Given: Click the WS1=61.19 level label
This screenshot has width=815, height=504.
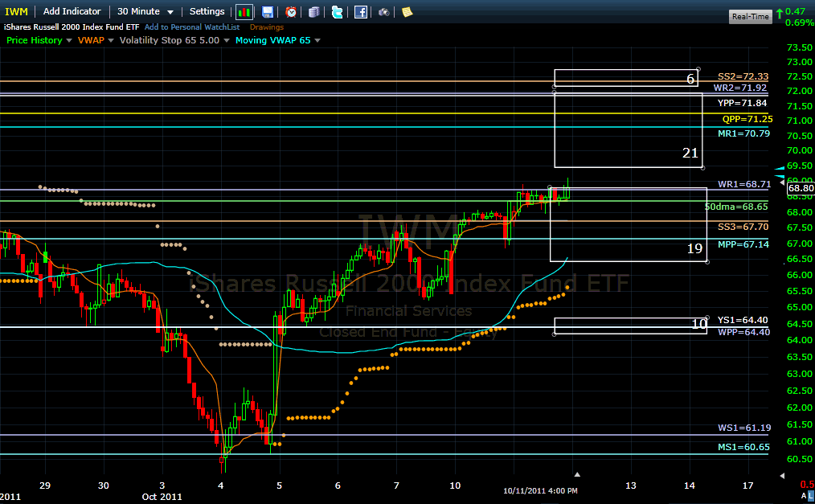Looking at the screenshot, I should tap(744, 428).
